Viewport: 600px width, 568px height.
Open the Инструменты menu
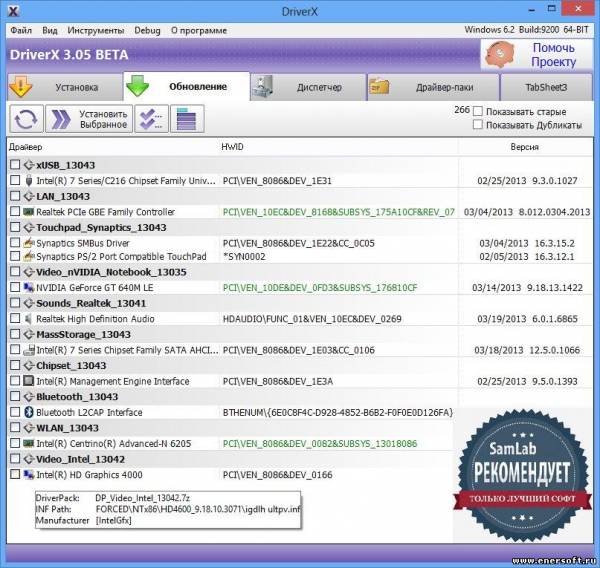coord(96,30)
